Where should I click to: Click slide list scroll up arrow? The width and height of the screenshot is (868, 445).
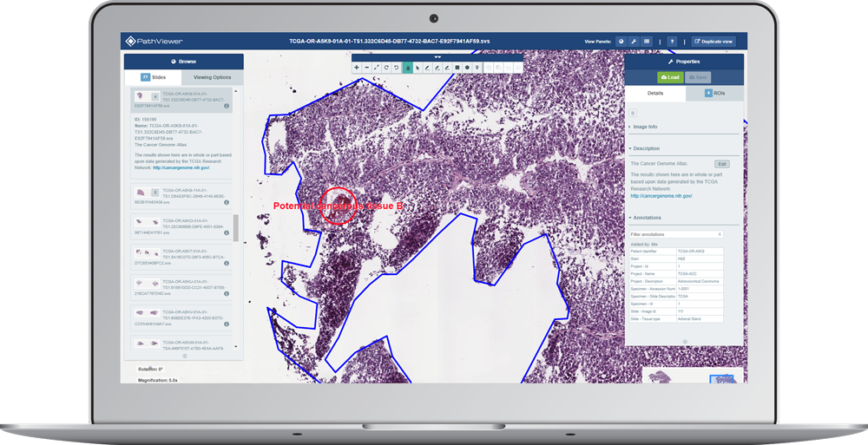pos(236,91)
